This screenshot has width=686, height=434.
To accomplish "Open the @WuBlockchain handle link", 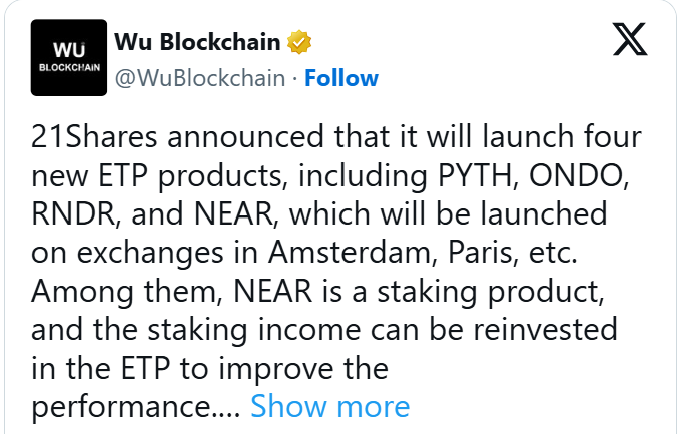I will [x=200, y=78].
